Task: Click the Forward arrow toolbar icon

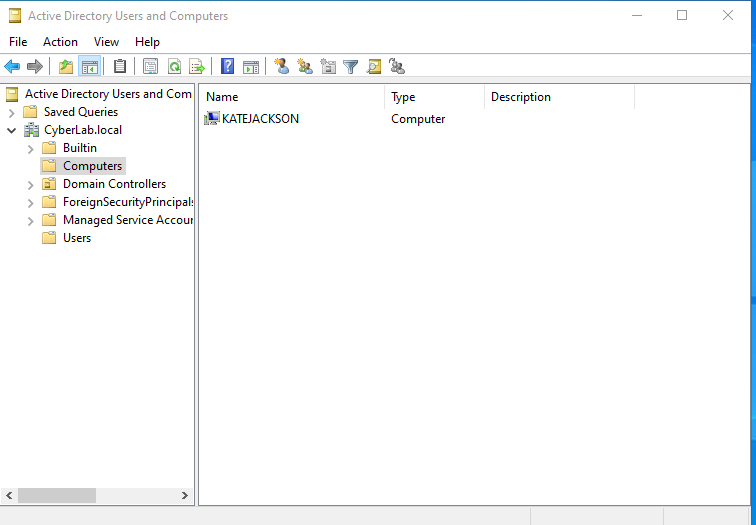Action: tap(35, 67)
